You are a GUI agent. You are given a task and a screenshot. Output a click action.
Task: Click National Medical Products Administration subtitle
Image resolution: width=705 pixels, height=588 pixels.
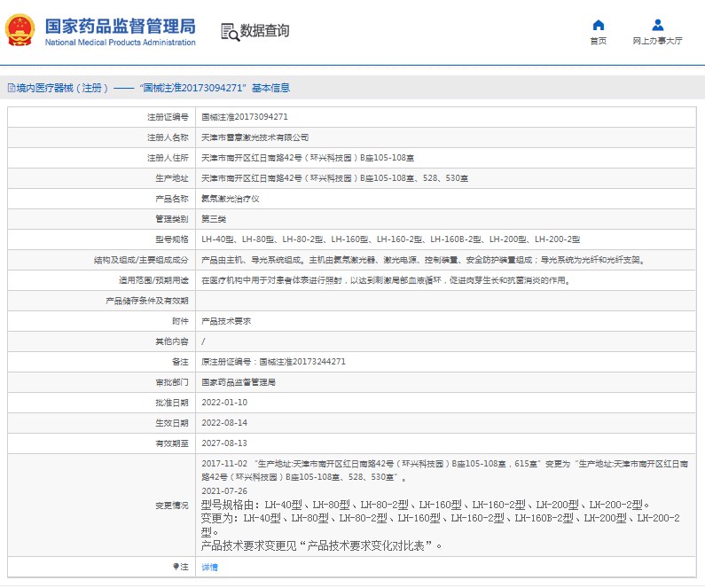pyautogui.click(x=120, y=43)
